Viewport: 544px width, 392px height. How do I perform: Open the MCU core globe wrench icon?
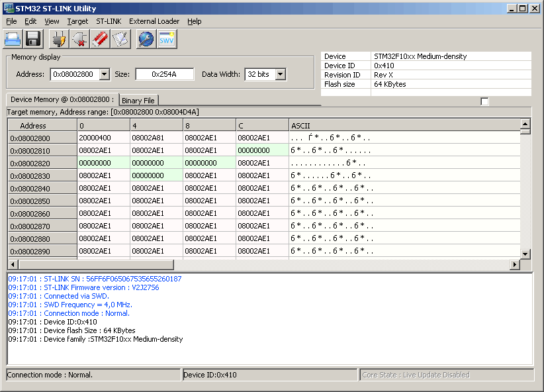pos(146,40)
